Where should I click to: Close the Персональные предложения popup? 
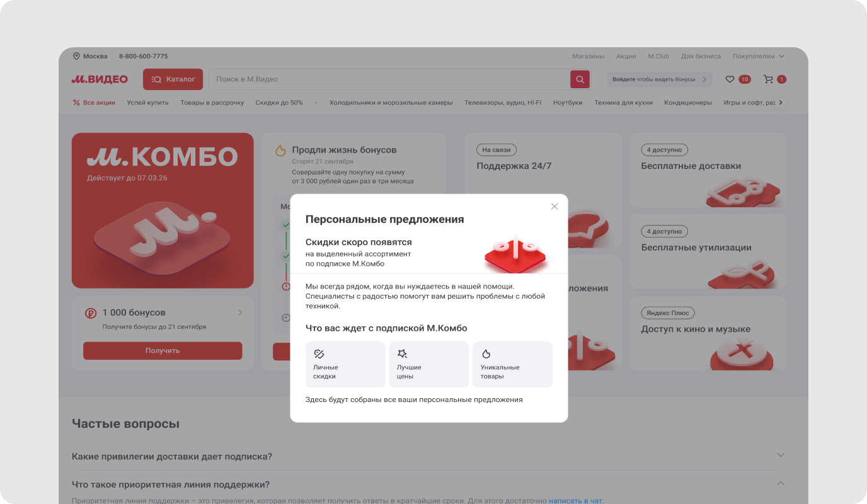coord(554,207)
